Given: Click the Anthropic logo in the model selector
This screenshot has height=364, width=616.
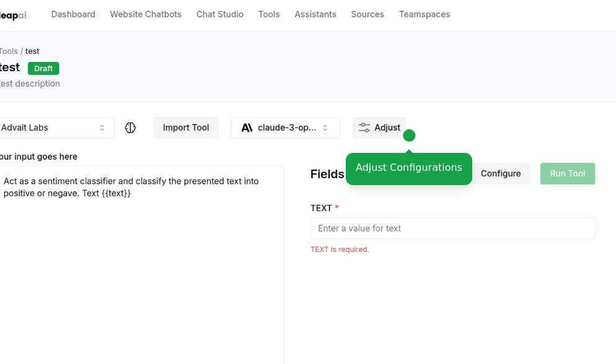Looking at the screenshot, I should [x=247, y=128].
